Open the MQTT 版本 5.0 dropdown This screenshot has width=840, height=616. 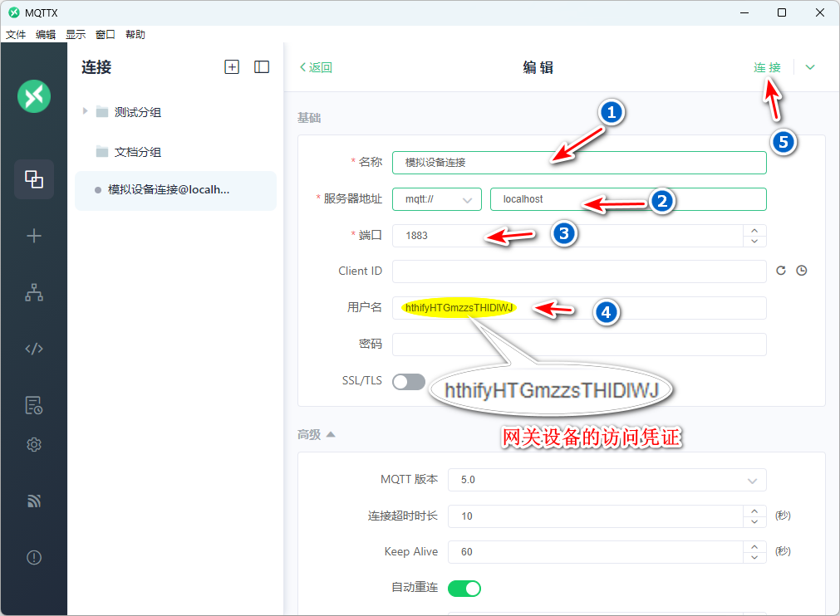click(607, 480)
